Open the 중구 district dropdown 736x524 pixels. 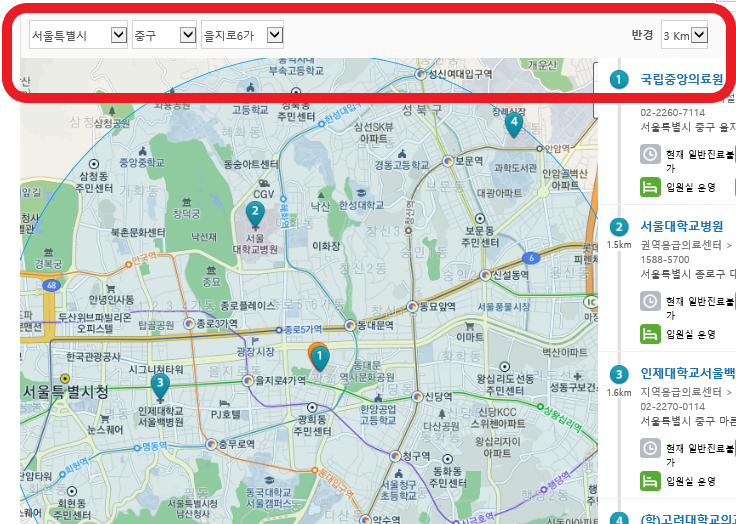164,35
